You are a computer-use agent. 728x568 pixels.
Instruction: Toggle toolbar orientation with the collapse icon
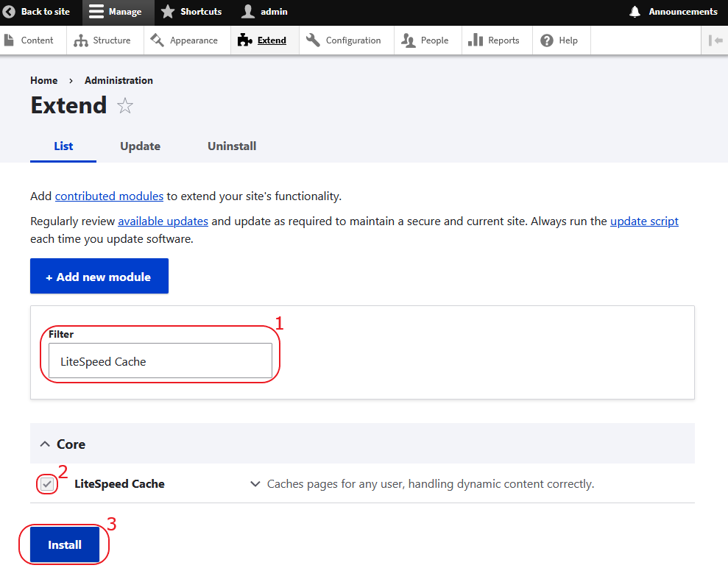tap(715, 40)
